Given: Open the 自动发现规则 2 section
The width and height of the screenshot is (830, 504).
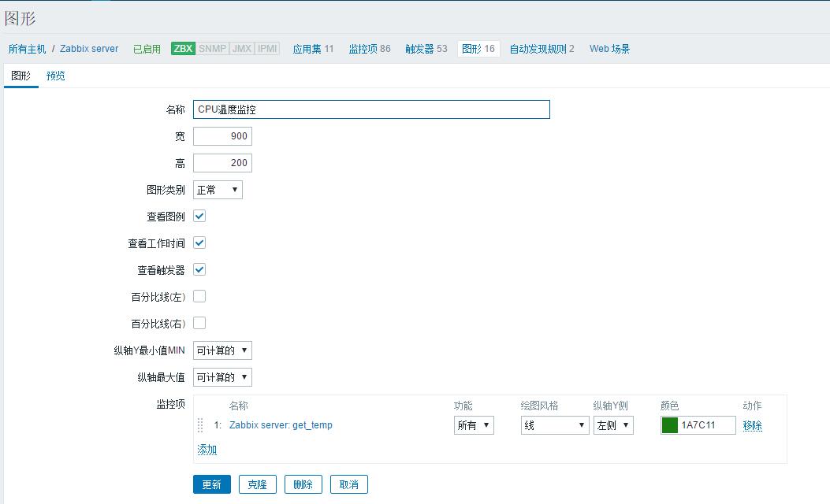Looking at the screenshot, I should coord(542,49).
